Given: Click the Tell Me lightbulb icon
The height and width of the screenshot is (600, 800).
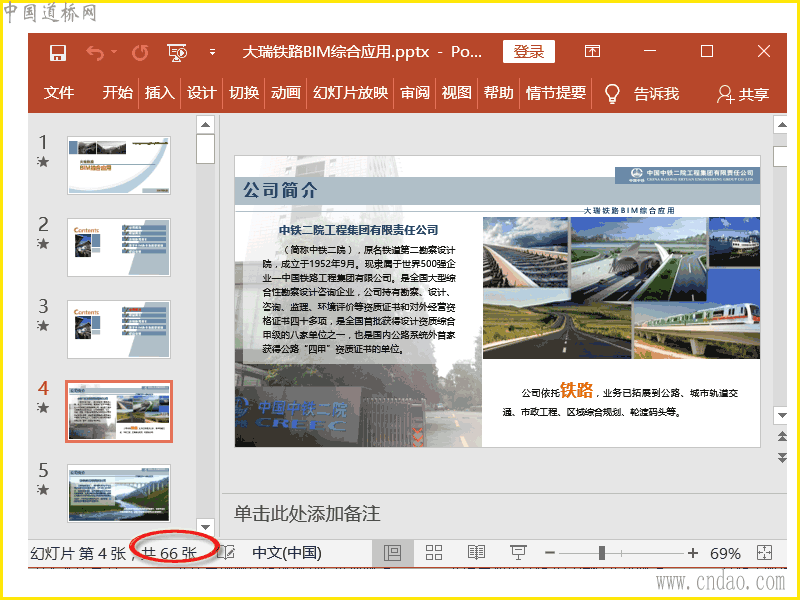Looking at the screenshot, I should coord(612,93).
